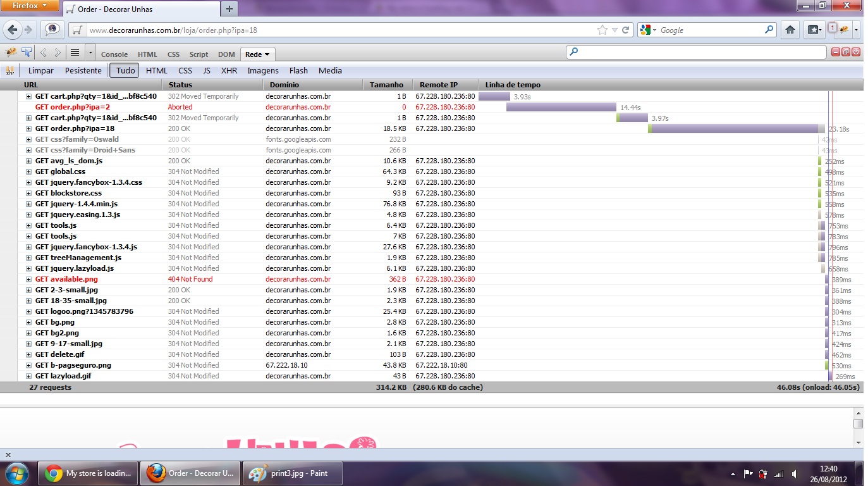This screenshot has width=868, height=486.
Task: Expand the GET b-pagseguro.png request
Action: point(28,365)
